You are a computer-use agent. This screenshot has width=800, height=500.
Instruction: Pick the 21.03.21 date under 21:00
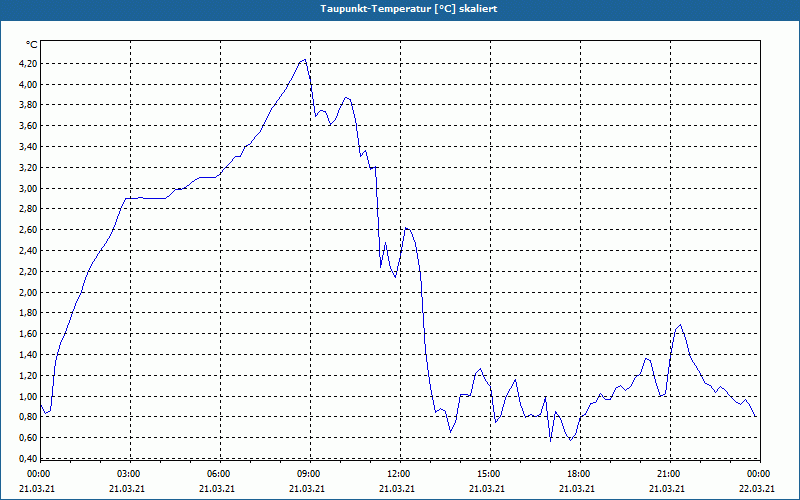tap(668, 489)
